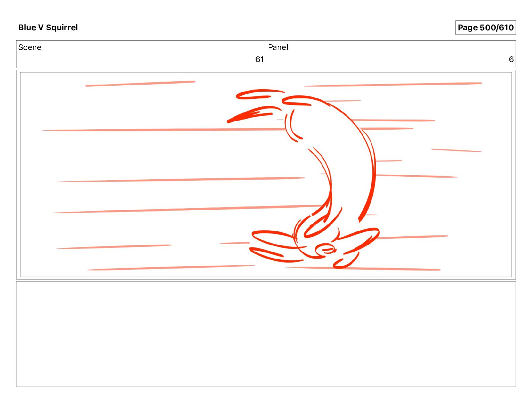Click the 'Page 500/610' page indicator
The image size is (532, 411).
pyautogui.click(x=486, y=28)
